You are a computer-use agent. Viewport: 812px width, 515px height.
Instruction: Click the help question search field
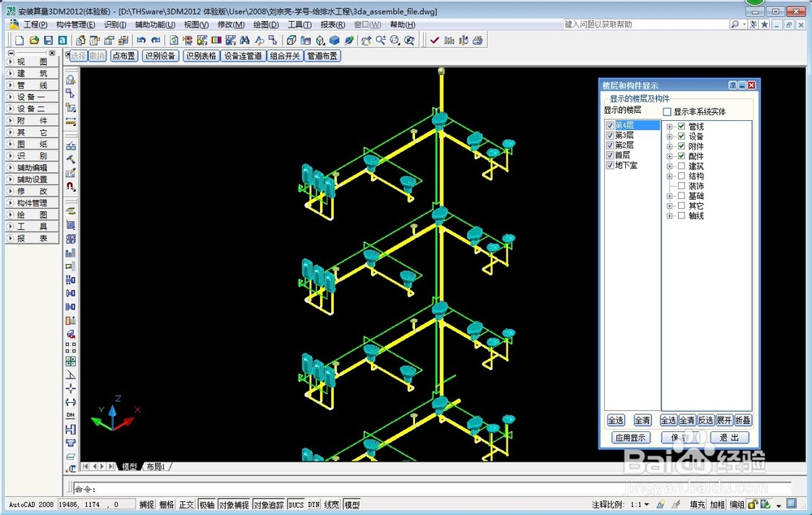click(646, 24)
